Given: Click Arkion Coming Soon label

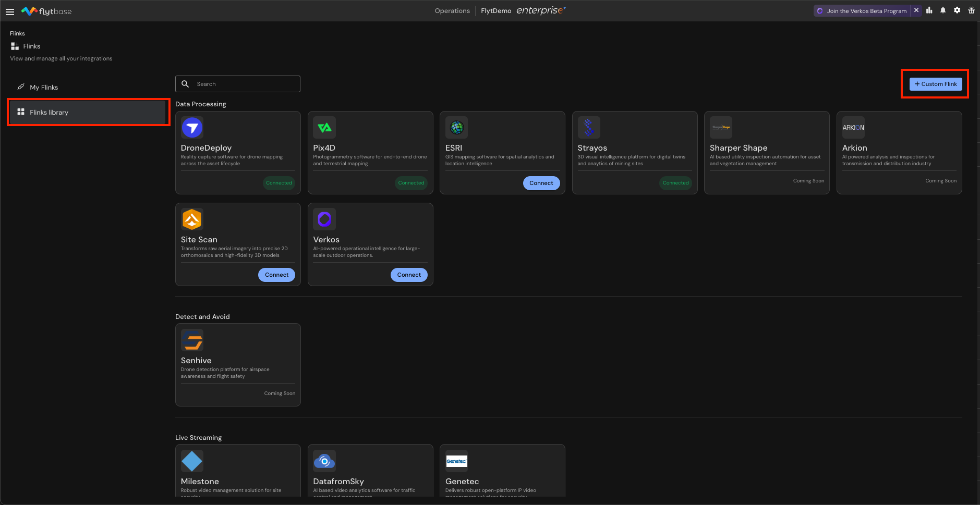Looking at the screenshot, I should pos(941,181).
